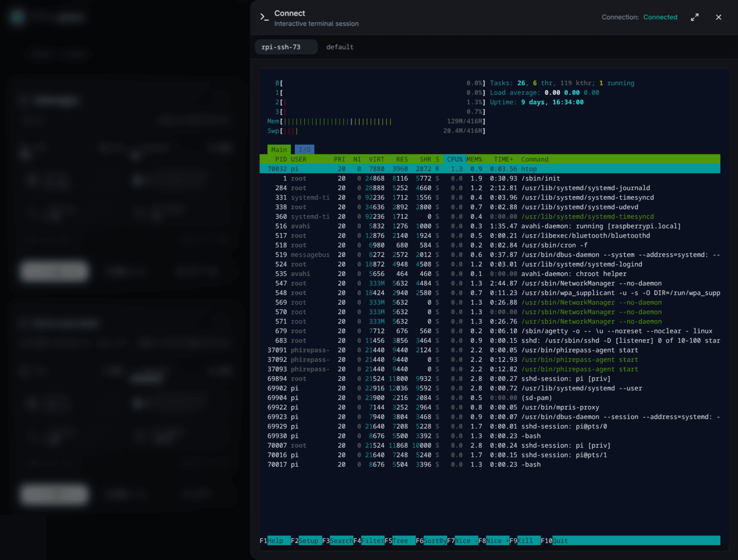The height and width of the screenshot is (560, 738).
Task: Select the sshd-session pi@pts/0 row
Action: [490, 426]
